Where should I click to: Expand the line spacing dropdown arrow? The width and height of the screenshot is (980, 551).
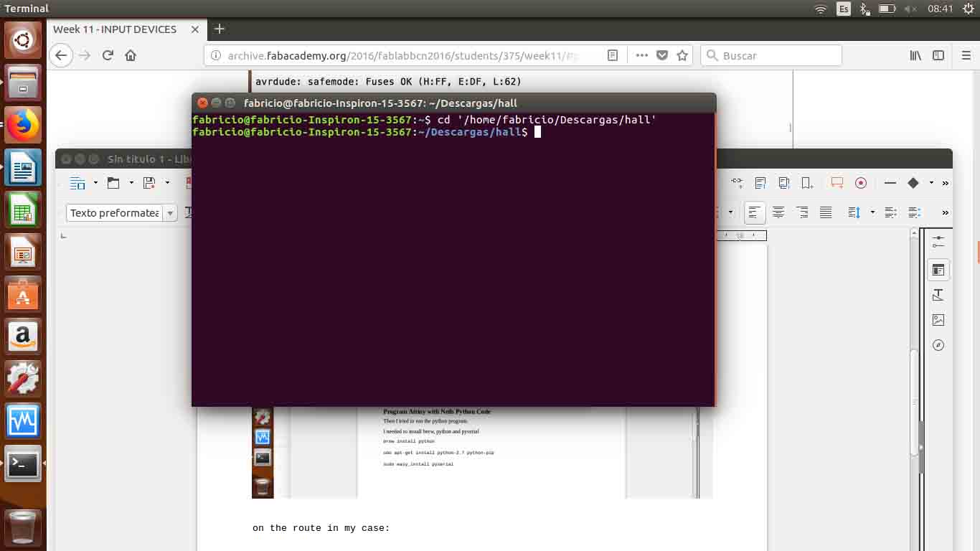click(872, 212)
